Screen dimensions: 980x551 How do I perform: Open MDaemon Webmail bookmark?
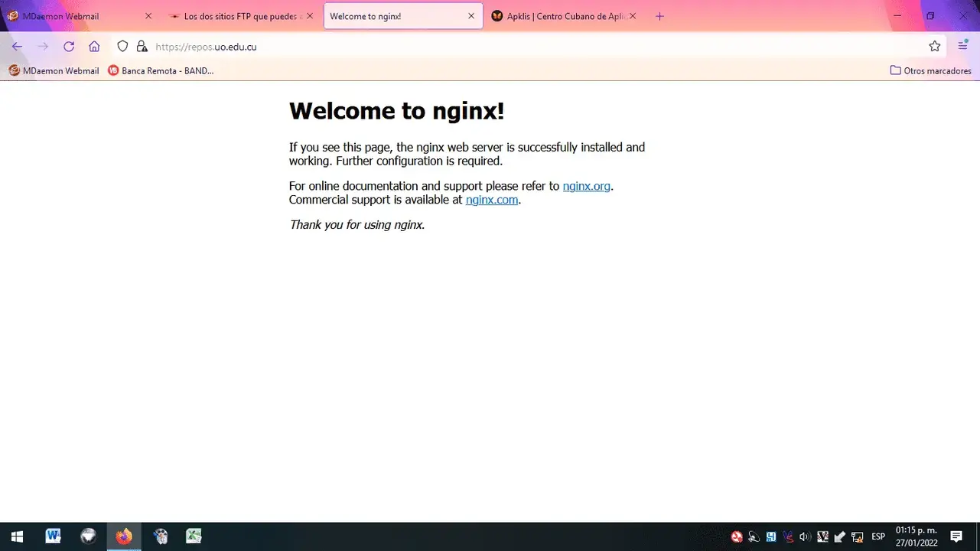(x=54, y=70)
